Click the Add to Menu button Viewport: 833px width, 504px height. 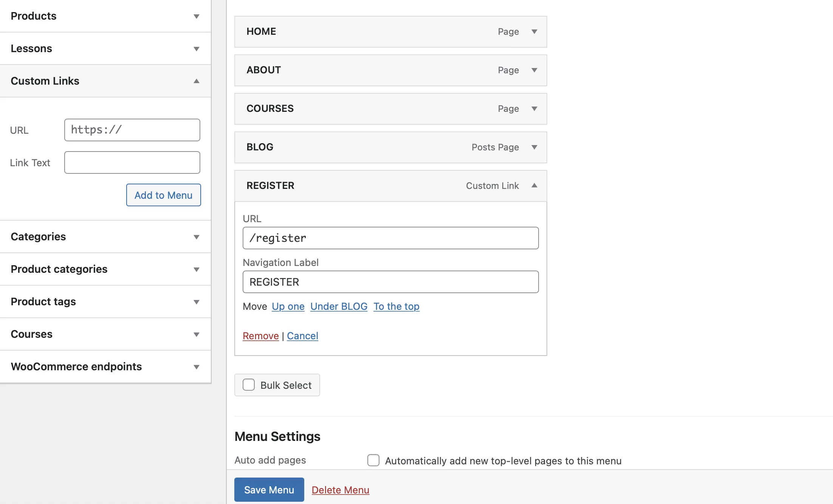164,195
